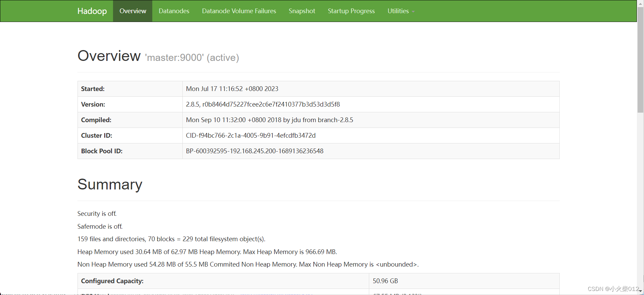
Task: Click the scrollbar down arrow
Action: 640,291
